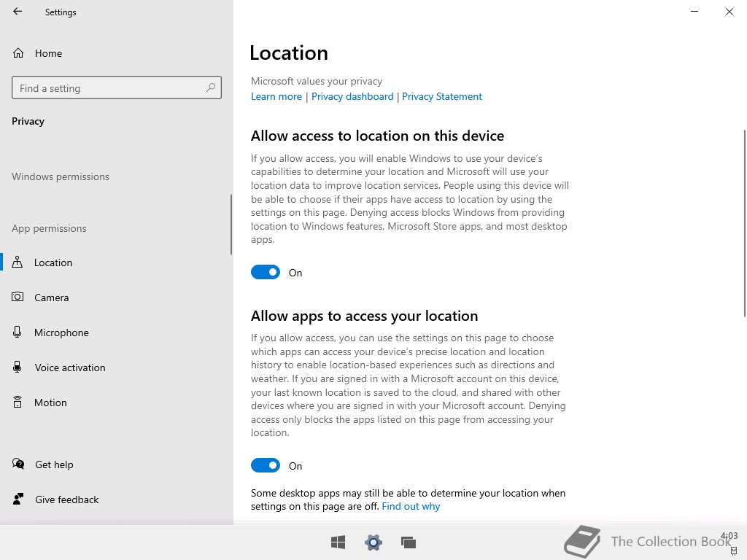Select the Camera icon in sidebar
This screenshot has height=560, width=747.
(18, 297)
